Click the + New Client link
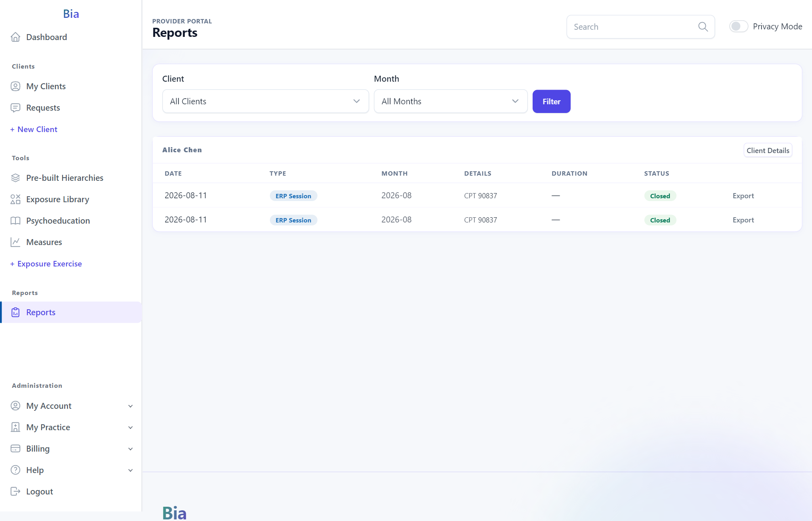Viewport: 812px width, 521px height. tap(34, 129)
